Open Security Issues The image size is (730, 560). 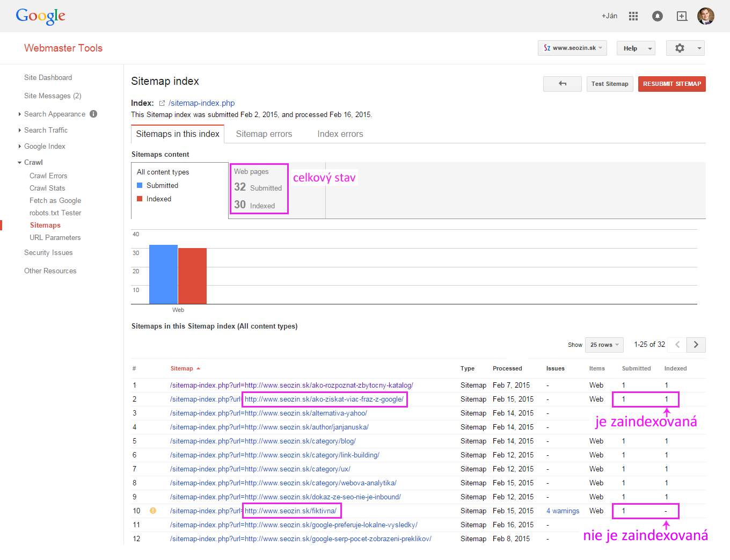pos(48,252)
